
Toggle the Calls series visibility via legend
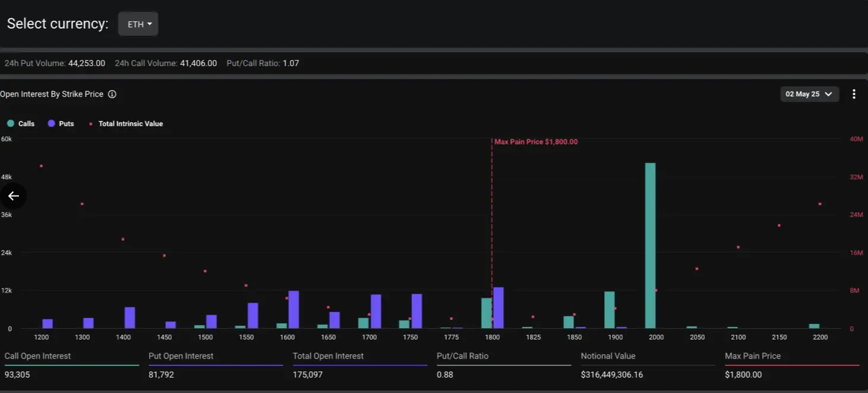pyautogui.click(x=21, y=123)
